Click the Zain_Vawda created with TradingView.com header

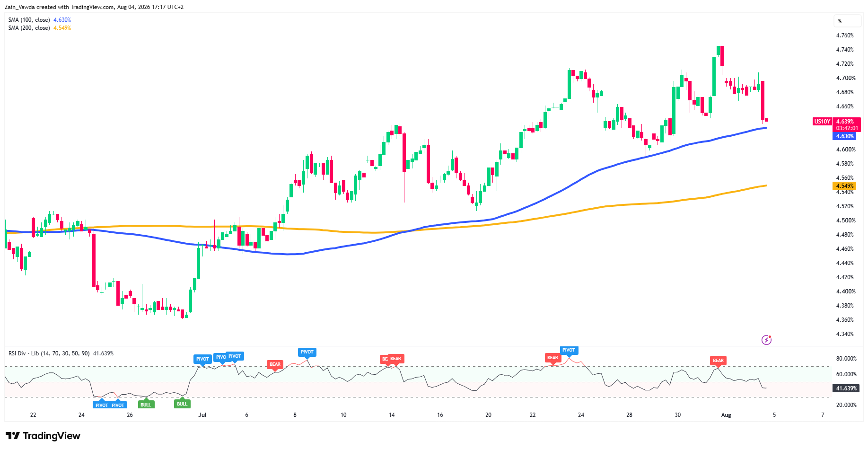[x=94, y=7]
